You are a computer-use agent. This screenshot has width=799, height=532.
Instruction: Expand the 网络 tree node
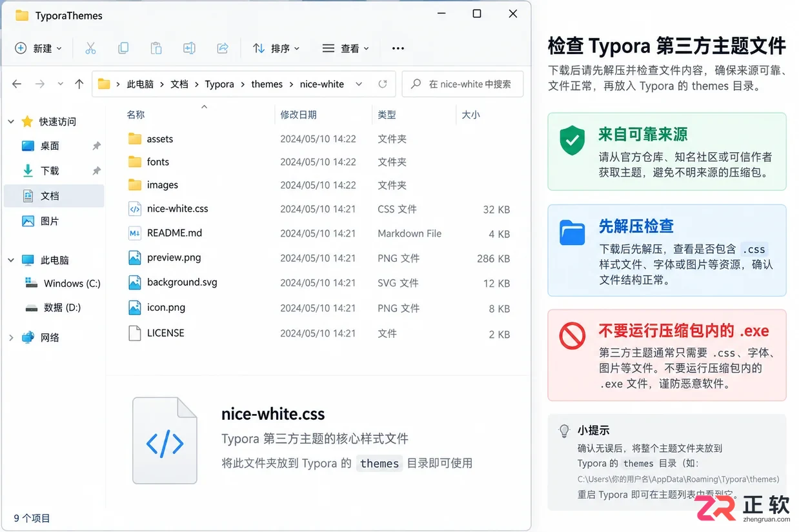click(x=11, y=337)
